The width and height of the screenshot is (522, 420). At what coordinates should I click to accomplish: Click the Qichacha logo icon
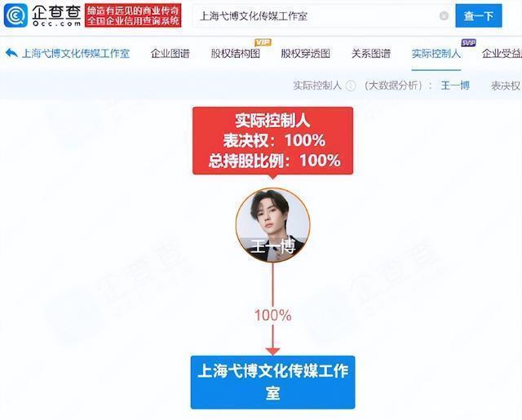[x=15, y=15]
